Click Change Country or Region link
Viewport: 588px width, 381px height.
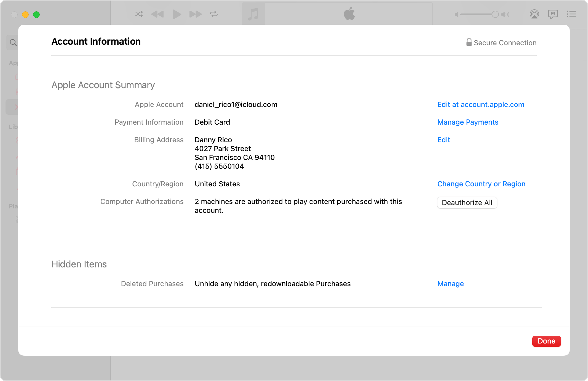tap(481, 184)
